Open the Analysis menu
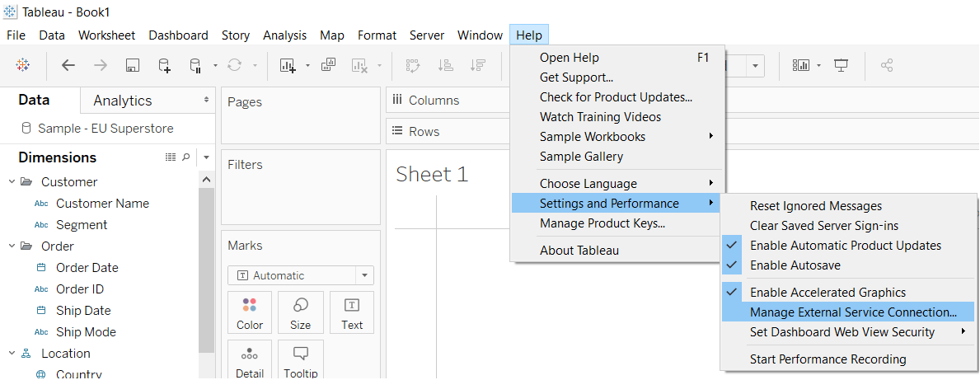This screenshot has width=980, height=380. 285,35
